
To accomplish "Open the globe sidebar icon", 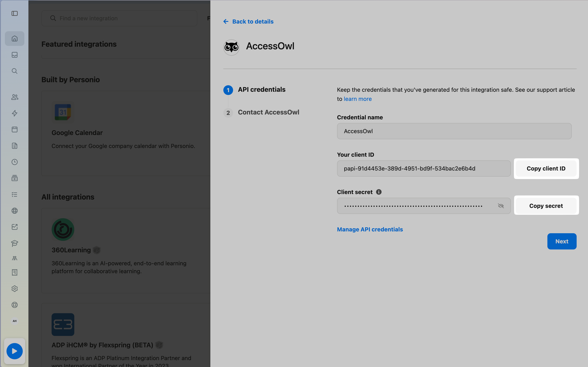I will (15, 211).
